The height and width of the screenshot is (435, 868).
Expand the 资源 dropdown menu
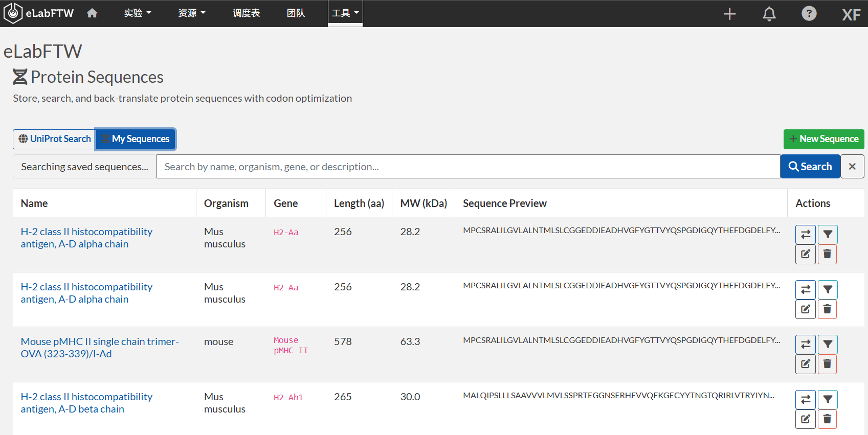[192, 13]
